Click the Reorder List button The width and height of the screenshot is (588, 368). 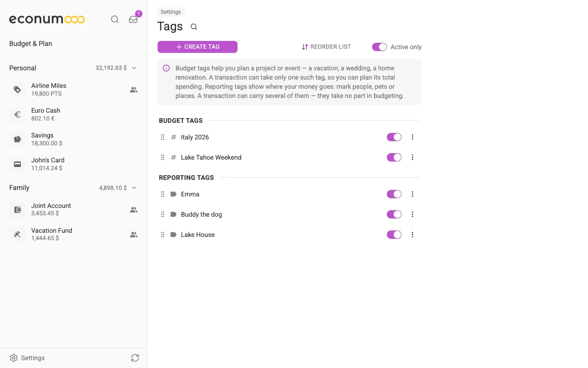pos(326,47)
